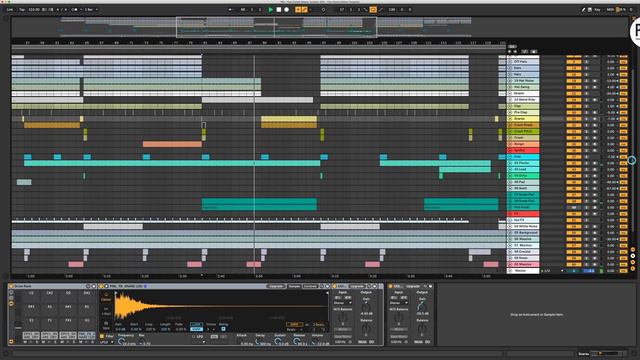Toggle the Track Activator for Vox FX track
640x360 pixels.
tap(573, 220)
